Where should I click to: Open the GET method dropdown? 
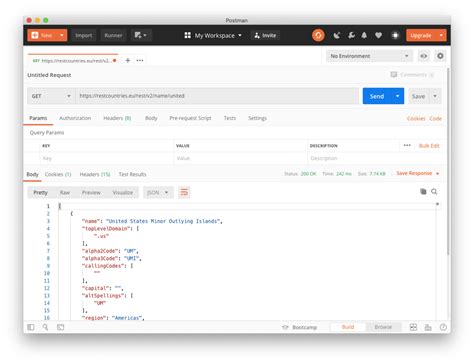(x=51, y=96)
